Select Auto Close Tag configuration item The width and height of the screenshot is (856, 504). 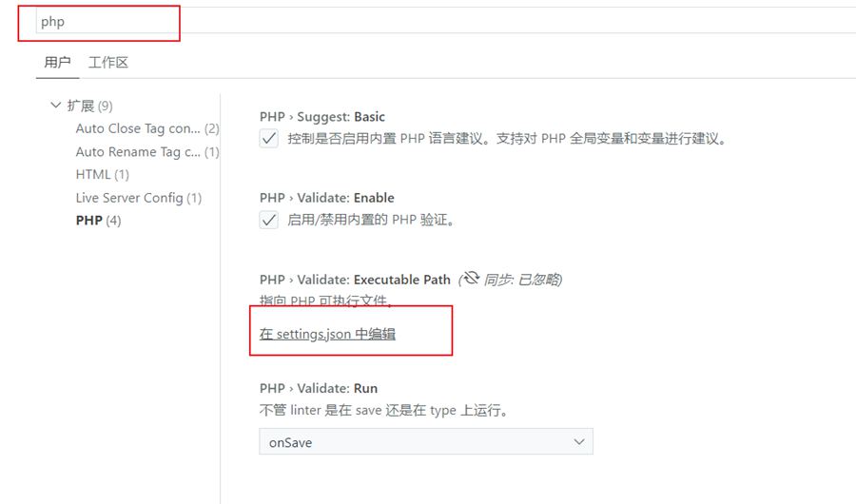(x=147, y=128)
